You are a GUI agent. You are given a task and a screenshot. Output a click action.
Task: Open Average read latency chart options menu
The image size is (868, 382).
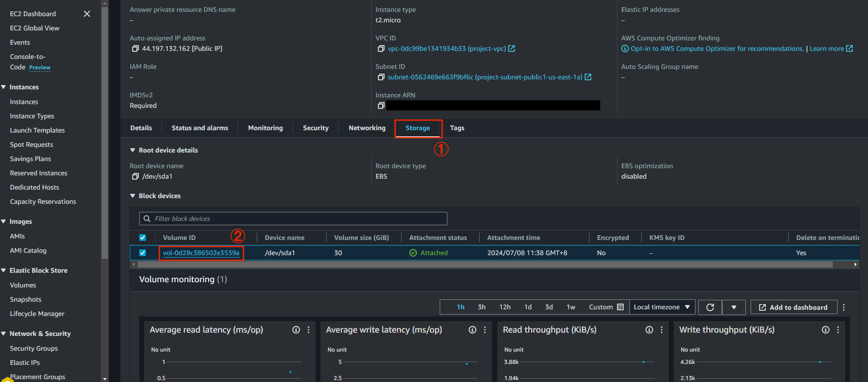point(309,330)
